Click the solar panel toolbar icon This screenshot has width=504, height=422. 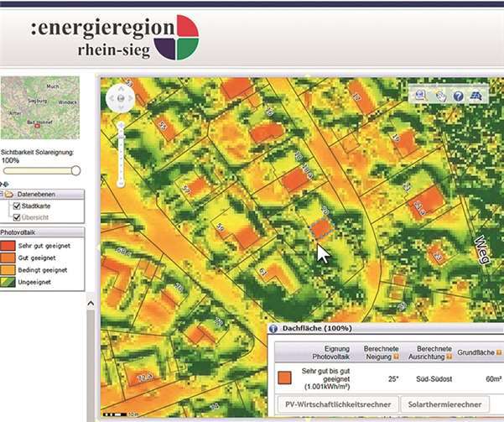coord(476,96)
